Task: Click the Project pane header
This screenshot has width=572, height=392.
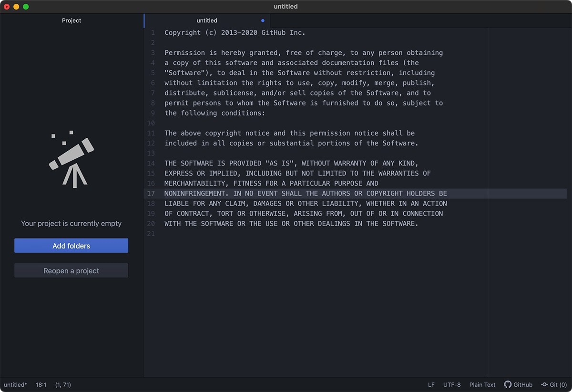Action: (71, 21)
